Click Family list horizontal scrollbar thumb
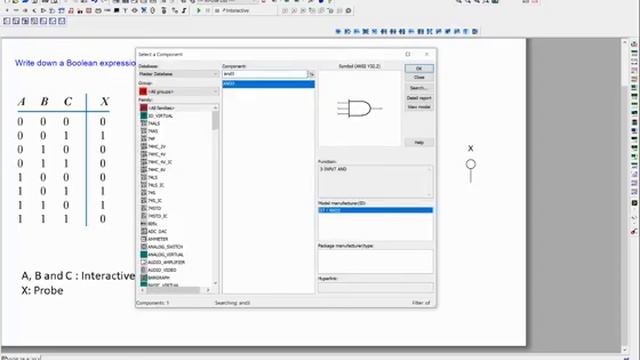Screen dimensions: 640x360 click(x=173, y=290)
